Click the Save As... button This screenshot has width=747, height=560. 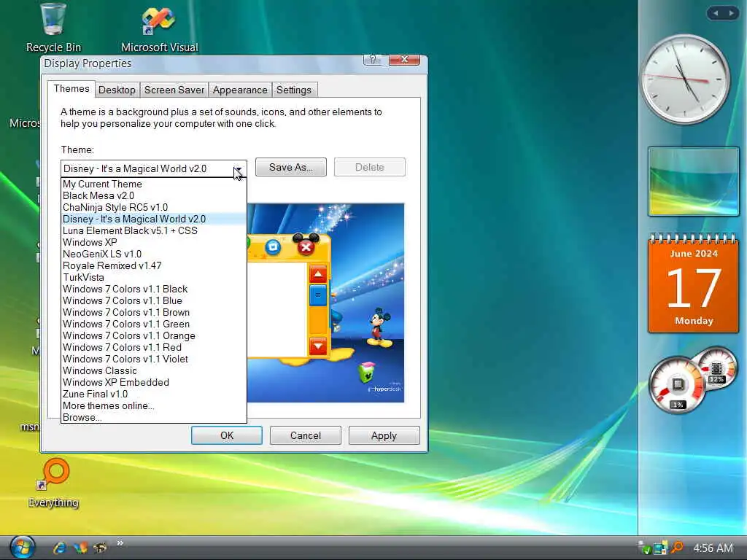click(x=290, y=167)
